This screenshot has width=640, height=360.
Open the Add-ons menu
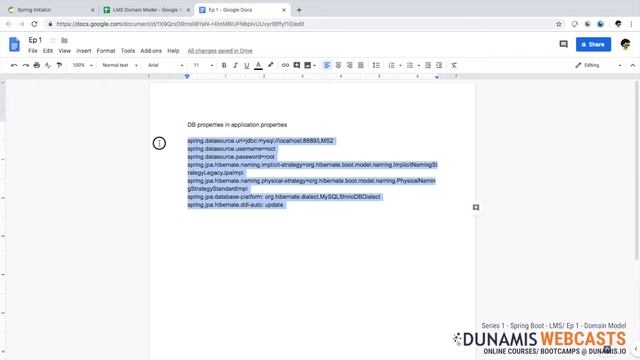(x=151, y=51)
